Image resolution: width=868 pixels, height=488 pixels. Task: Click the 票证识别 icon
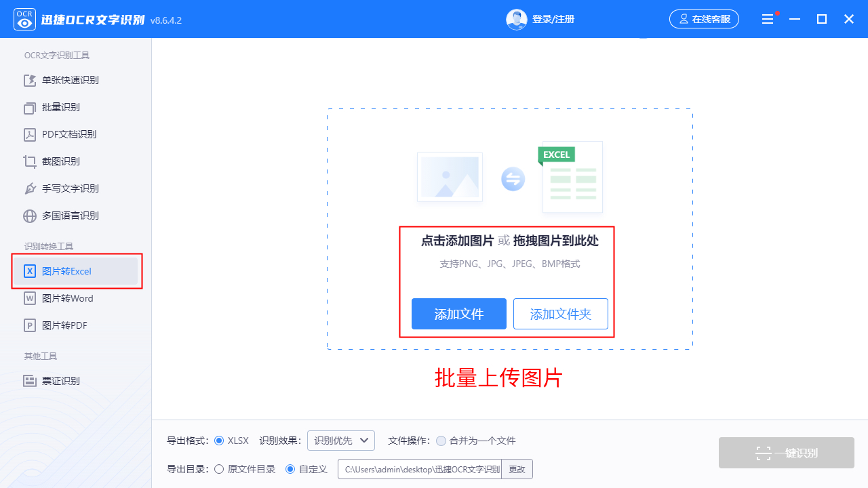tap(30, 381)
